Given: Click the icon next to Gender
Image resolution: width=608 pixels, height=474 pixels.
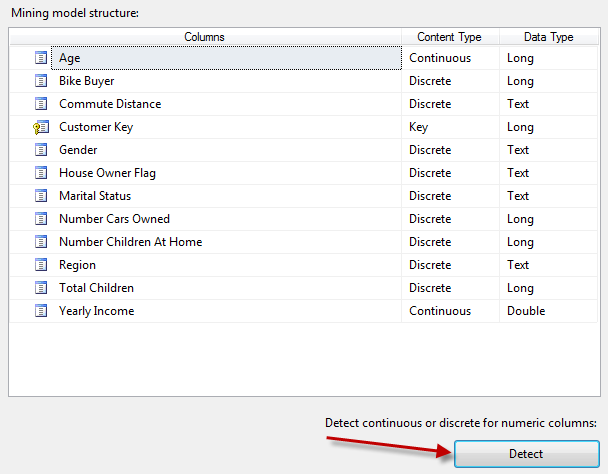Looking at the screenshot, I should click(41, 150).
